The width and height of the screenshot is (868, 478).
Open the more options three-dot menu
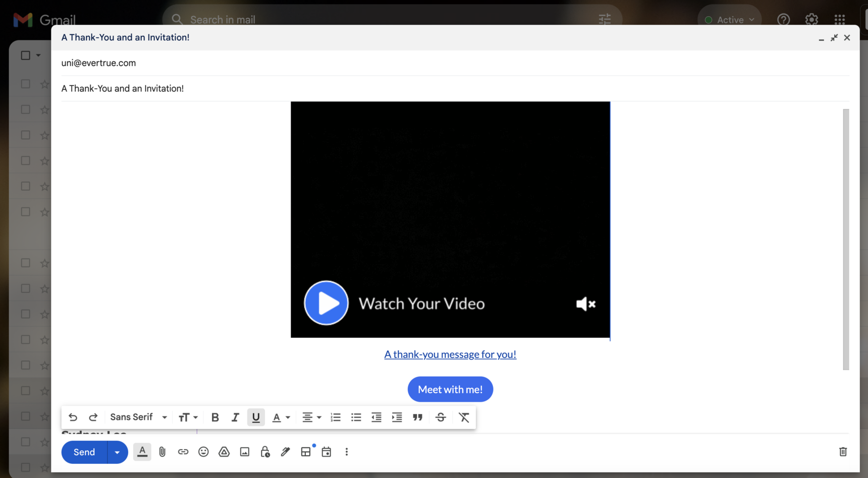tap(347, 452)
